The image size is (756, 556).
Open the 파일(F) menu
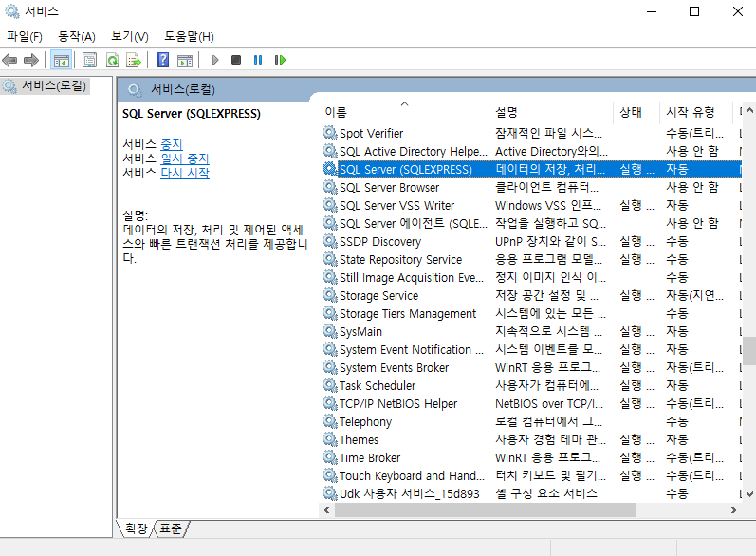[x=24, y=37]
